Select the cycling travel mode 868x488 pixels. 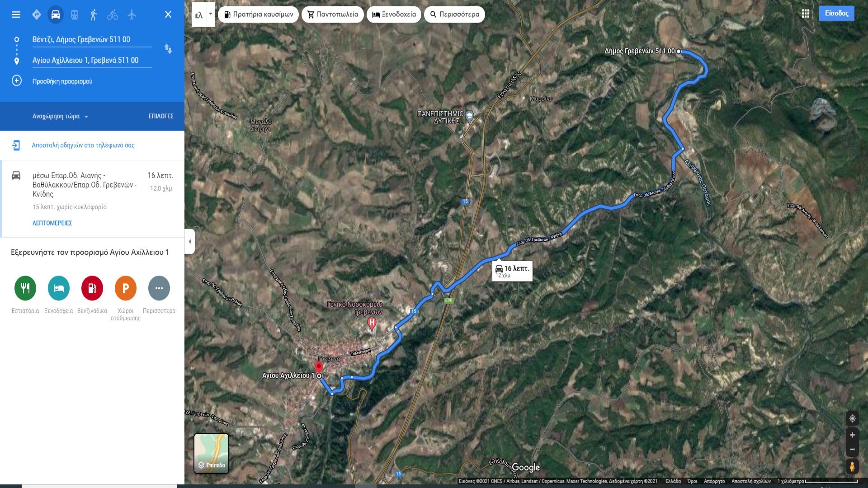tap(113, 14)
